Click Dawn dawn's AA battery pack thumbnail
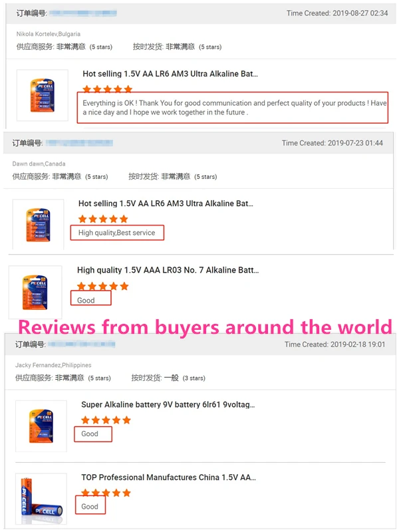This screenshot has height=532, width=399. tap(38, 225)
